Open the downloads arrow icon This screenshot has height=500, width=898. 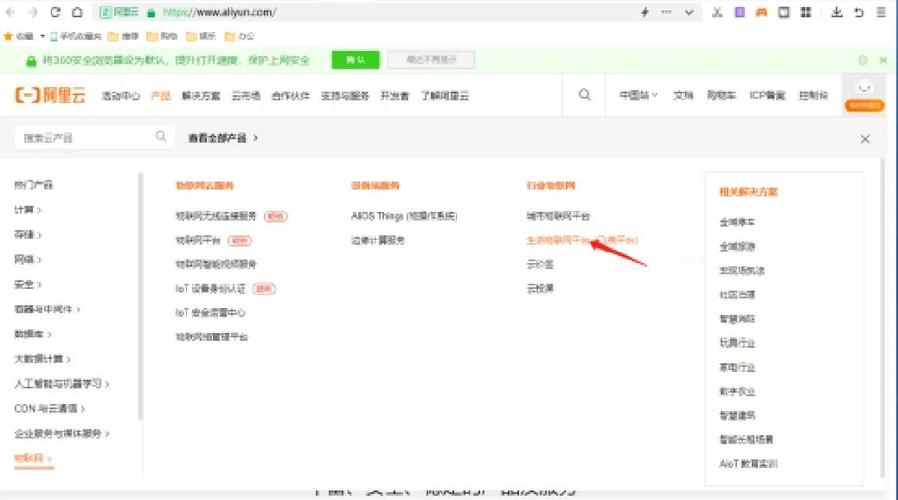click(x=837, y=12)
